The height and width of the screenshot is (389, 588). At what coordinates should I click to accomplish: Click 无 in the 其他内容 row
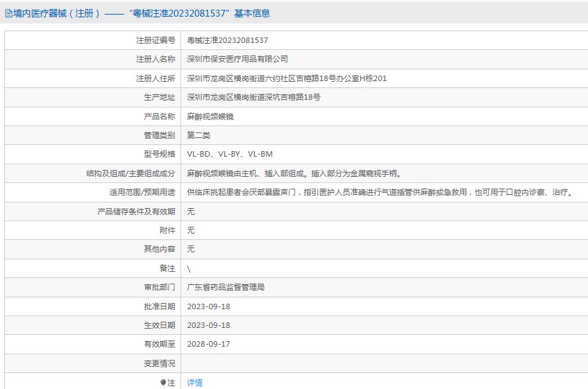pos(191,250)
